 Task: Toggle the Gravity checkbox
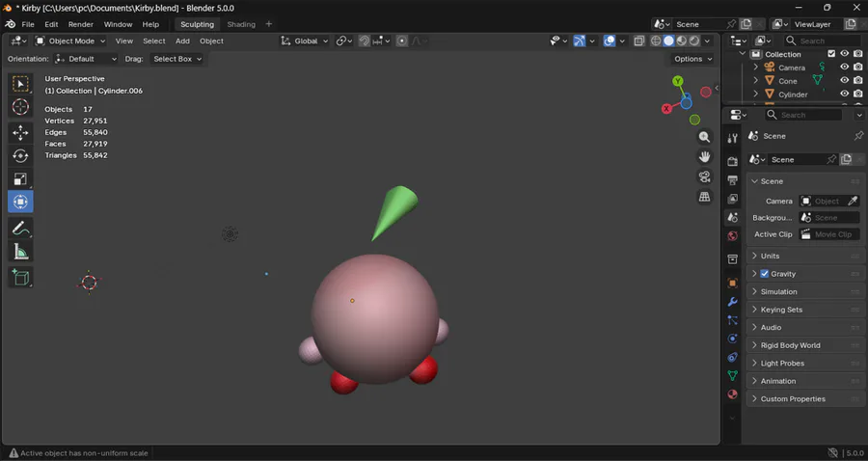tap(765, 274)
